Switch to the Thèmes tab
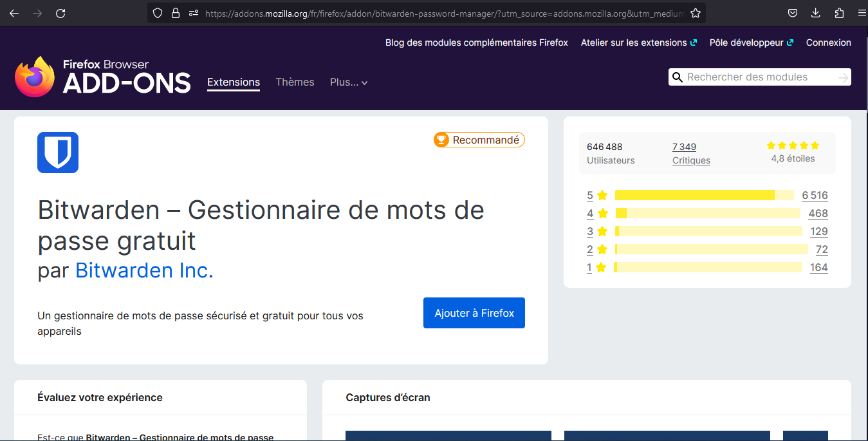 295,82
